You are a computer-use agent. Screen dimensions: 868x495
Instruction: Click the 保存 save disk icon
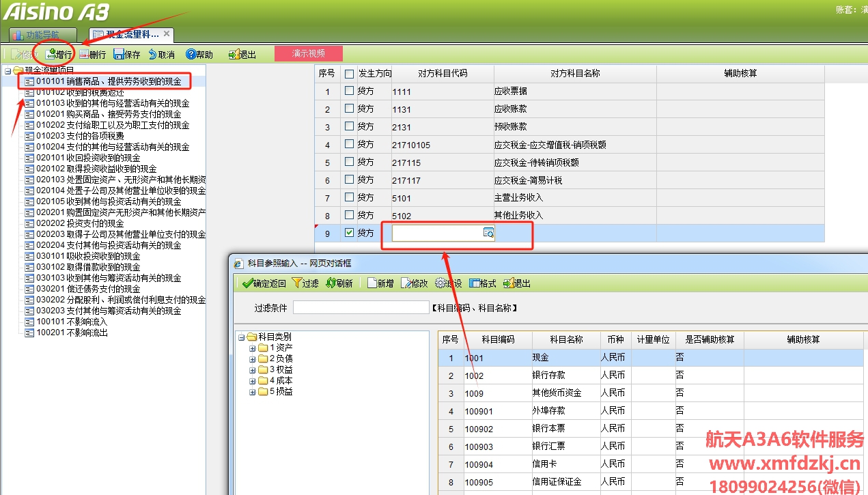(x=119, y=55)
